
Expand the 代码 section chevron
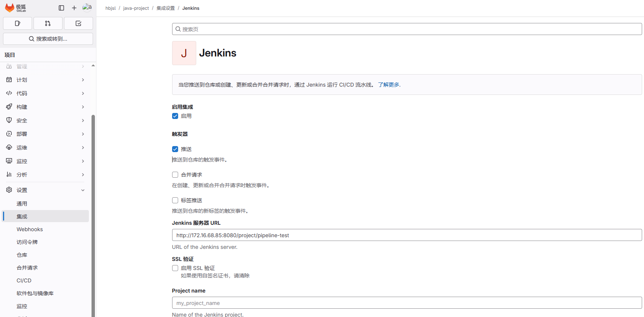click(83, 93)
